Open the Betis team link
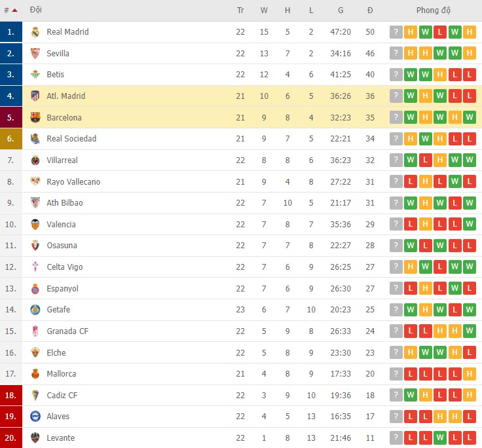This screenshot has height=448, width=482. [x=55, y=75]
